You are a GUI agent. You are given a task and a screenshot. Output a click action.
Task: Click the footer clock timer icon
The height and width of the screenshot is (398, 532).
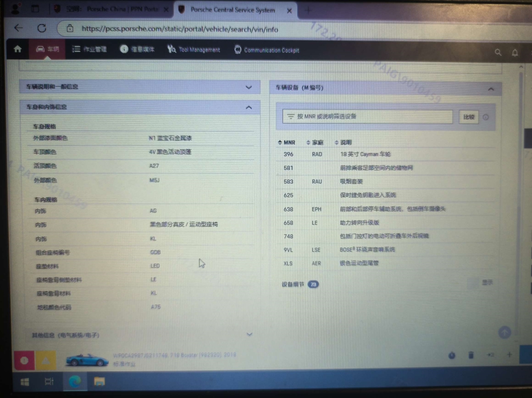tap(452, 355)
